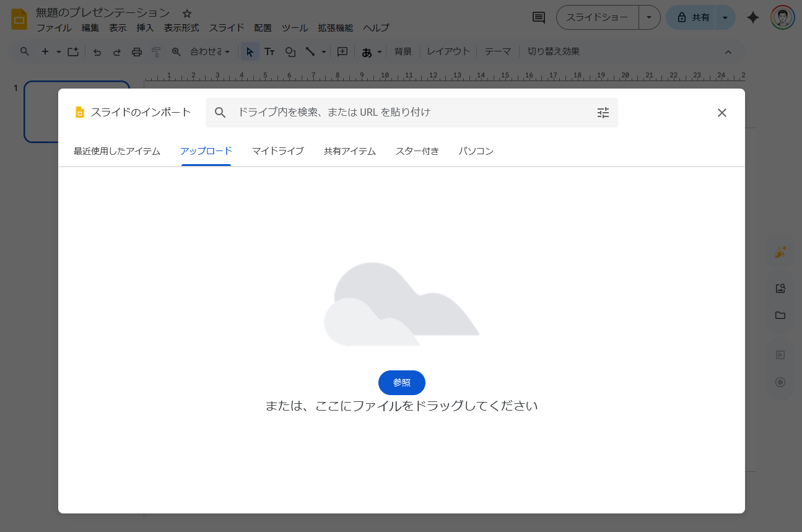Collapse the toolbar with chevron up
This screenshot has width=802, height=532.
click(x=728, y=51)
